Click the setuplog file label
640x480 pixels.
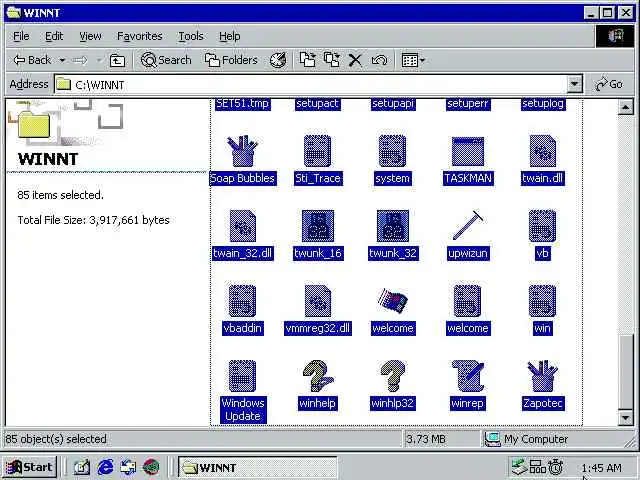point(543,104)
